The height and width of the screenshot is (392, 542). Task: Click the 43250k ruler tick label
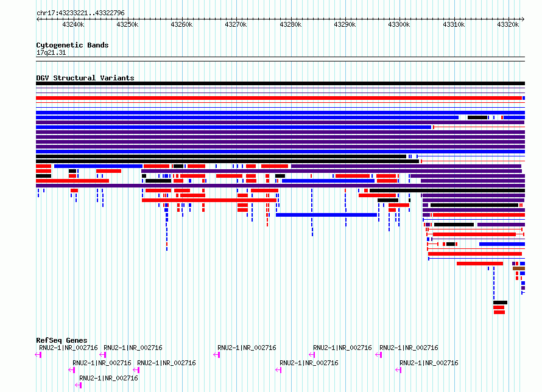[127, 24]
